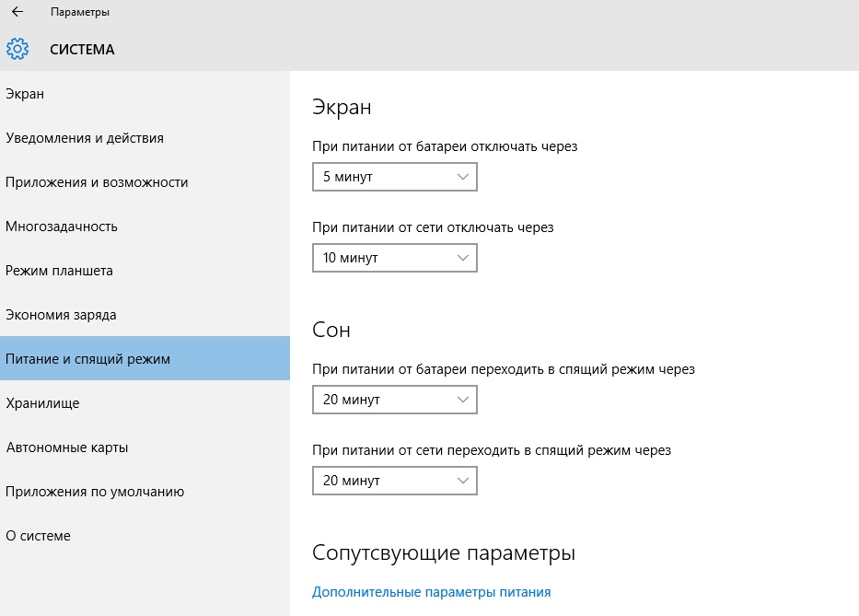Open Приложения по умолчанию
This screenshot has width=859, height=616.
(x=95, y=492)
